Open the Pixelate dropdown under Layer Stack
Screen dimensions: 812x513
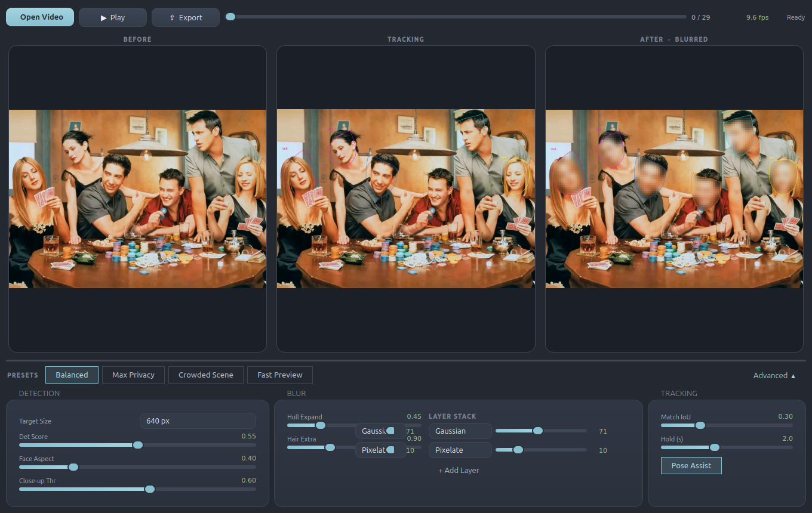click(x=460, y=450)
